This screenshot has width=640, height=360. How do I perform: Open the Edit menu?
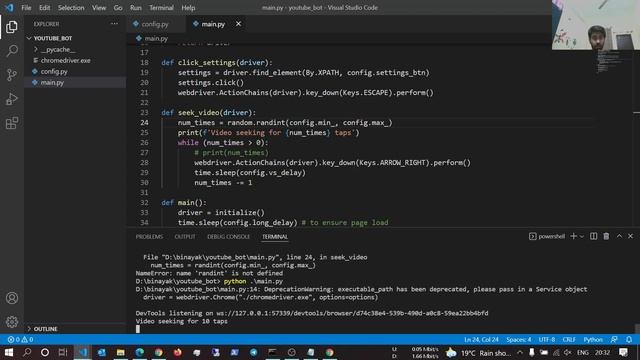(x=44, y=8)
